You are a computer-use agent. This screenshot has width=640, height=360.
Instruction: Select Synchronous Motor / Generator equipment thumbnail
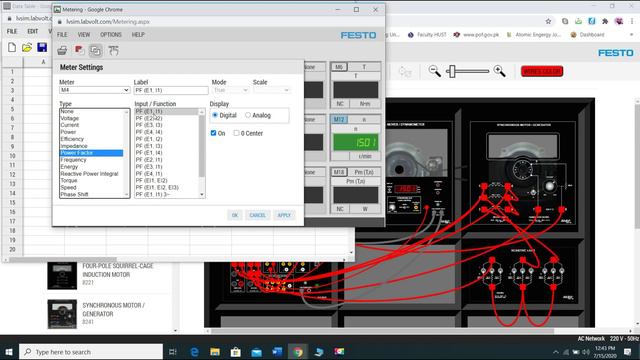click(62, 314)
